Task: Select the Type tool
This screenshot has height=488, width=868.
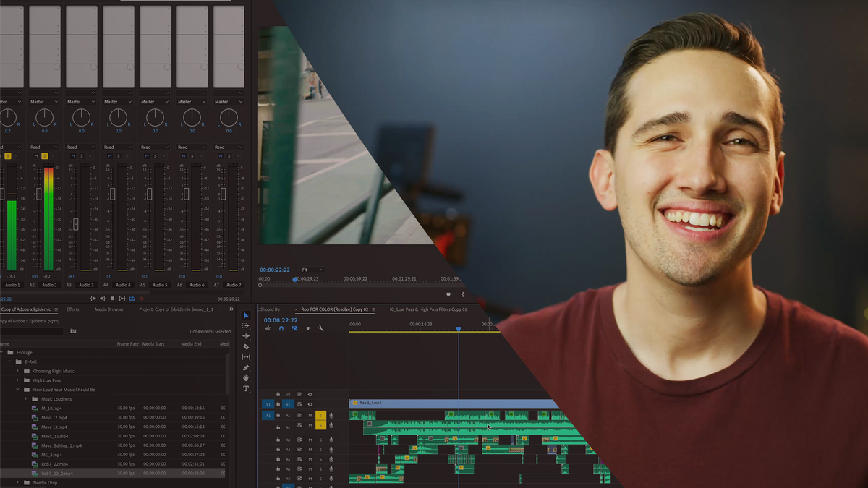Action: [x=246, y=387]
